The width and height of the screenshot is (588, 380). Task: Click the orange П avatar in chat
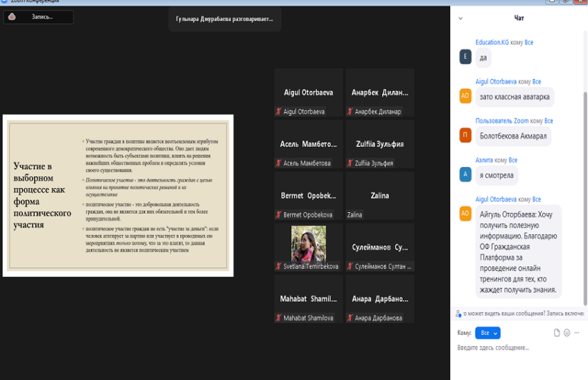pyautogui.click(x=465, y=136)
